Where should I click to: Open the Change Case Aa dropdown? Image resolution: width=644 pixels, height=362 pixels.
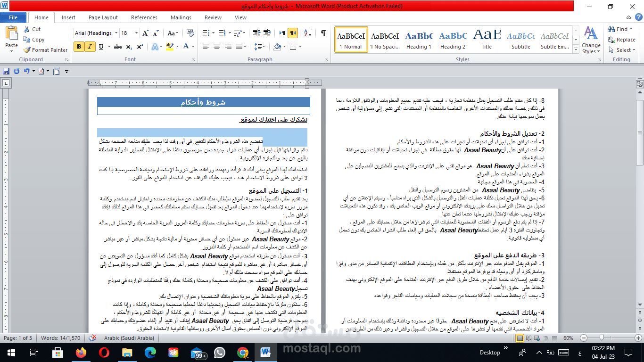tap(173, 33)
